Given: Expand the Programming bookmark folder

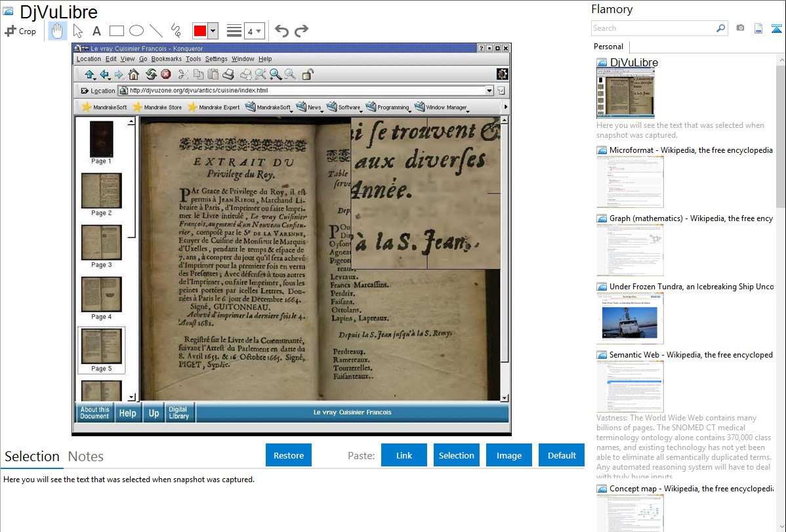Looking at the screenshot, I should click(388, 107).
